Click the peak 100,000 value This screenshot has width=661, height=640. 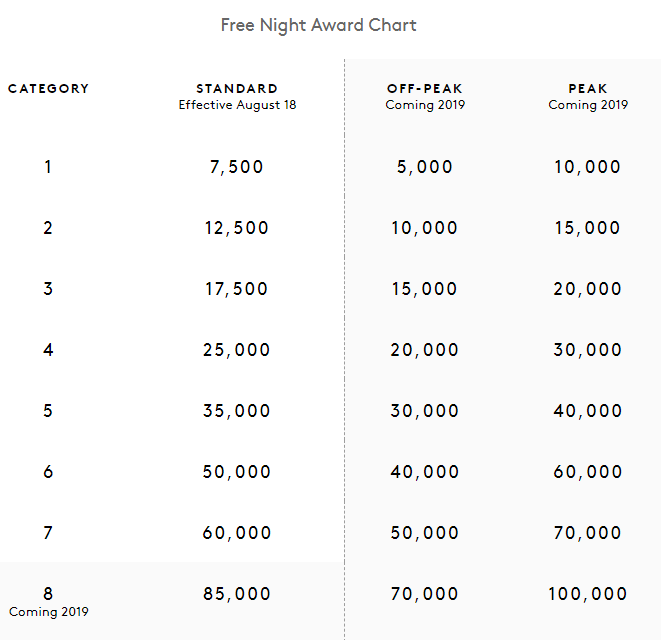[588, 594]
